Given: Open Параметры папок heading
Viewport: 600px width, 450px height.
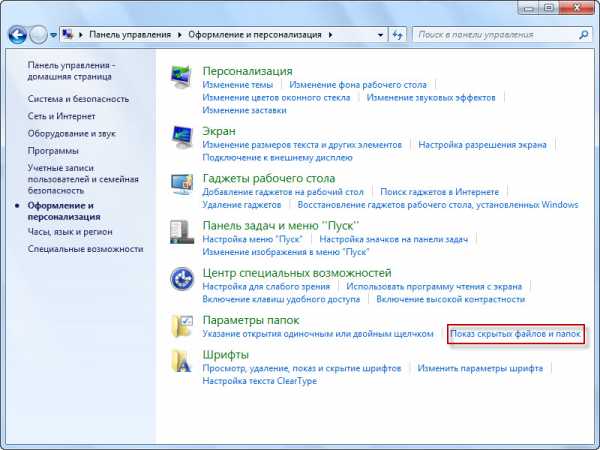Looking at the screenshot, I should tap(251, 320).
